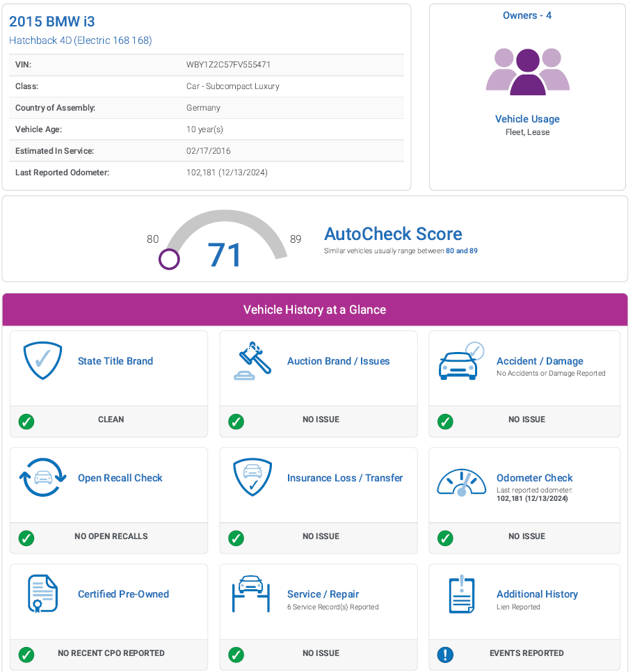Image resolution: width=635 pixels, height=672 pixels.
Task: Click green checkmark under Service / Repair
Action: [236, 655]
